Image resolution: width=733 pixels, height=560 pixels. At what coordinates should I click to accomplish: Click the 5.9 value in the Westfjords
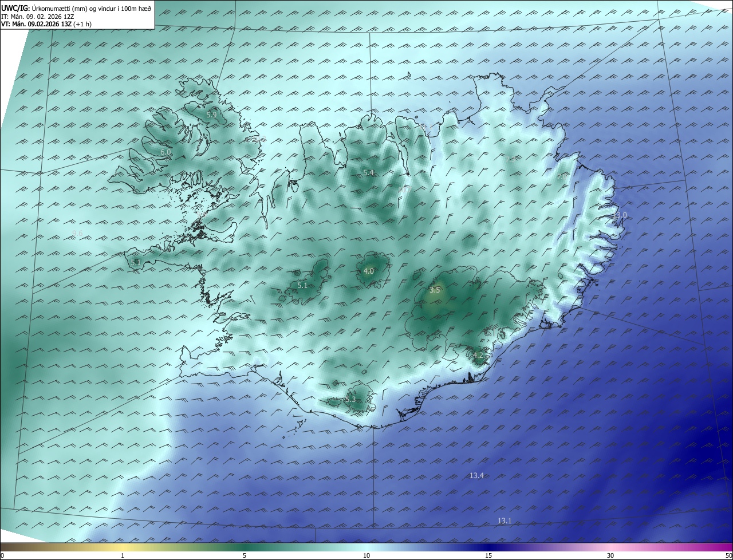coord(211,115)
